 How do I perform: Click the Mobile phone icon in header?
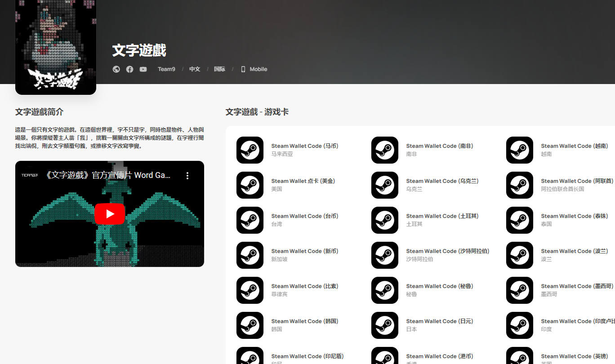pyautogui.click(x=243, y=69)
